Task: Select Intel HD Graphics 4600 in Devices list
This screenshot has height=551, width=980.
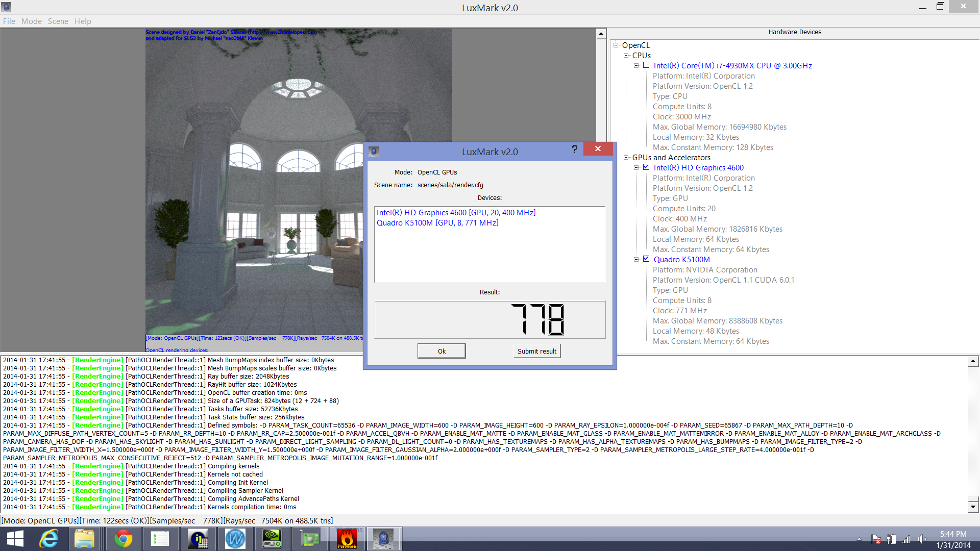Action: tap(456, 213)
